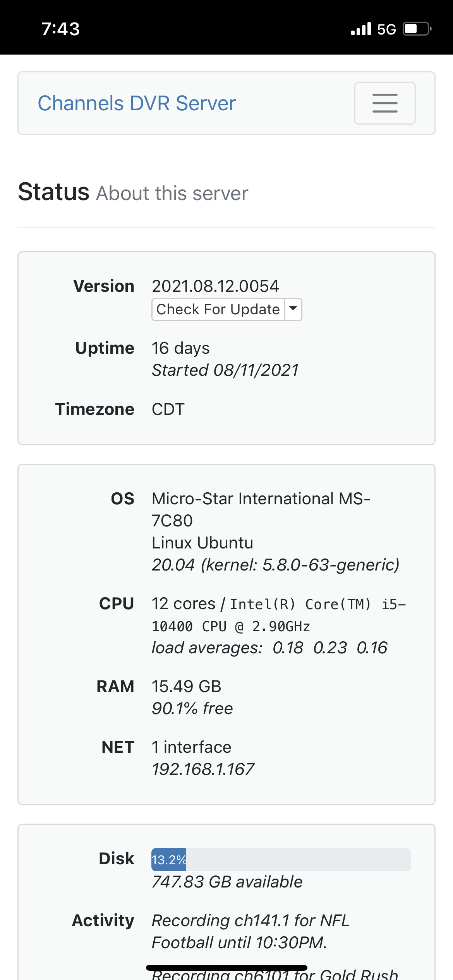The width and height of the screenshot is (453, 980).
Task: Click the Channels DVR Server title link
Action: point(137,103)
